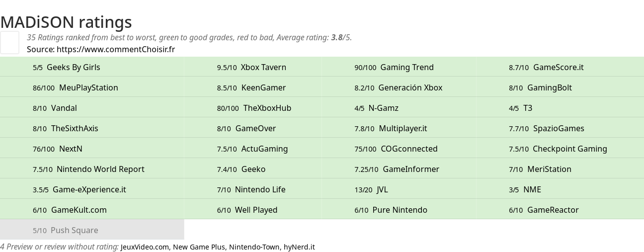The height and width of the screenshot is (252, 644).
Task: Select the Generación Xbox rating entry
Action: pyautogui.click(x=399, y=87)
